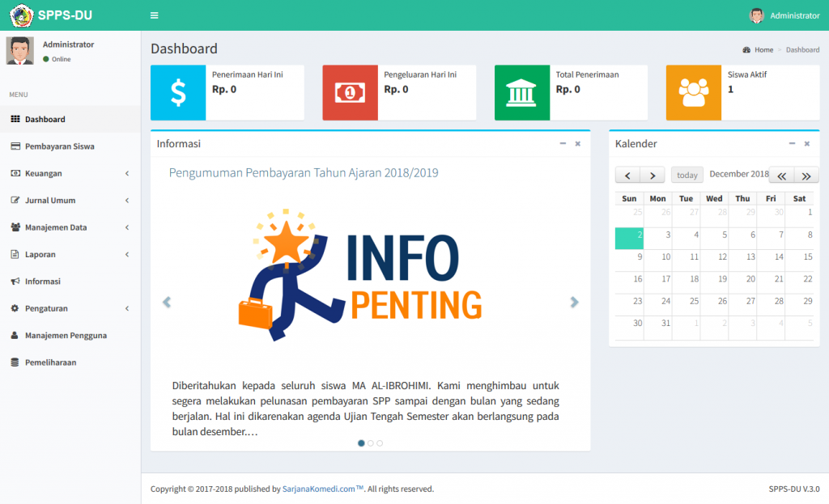
Task: Click green bank Total Penerimaan icon
Action: point(522,92)
